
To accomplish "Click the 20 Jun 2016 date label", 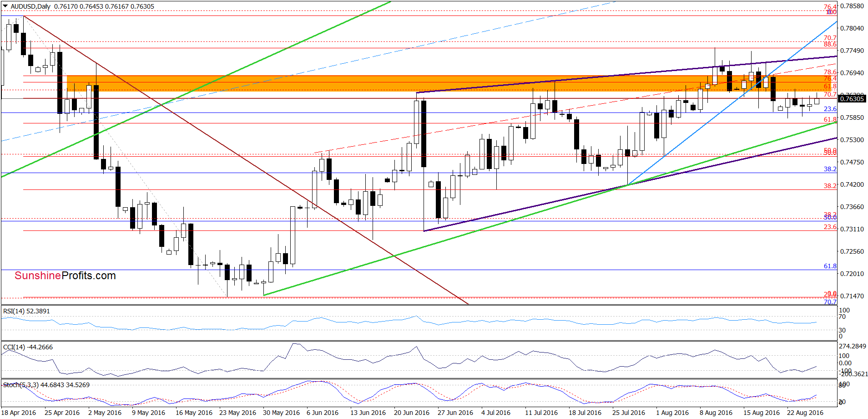I will [412, 413].
